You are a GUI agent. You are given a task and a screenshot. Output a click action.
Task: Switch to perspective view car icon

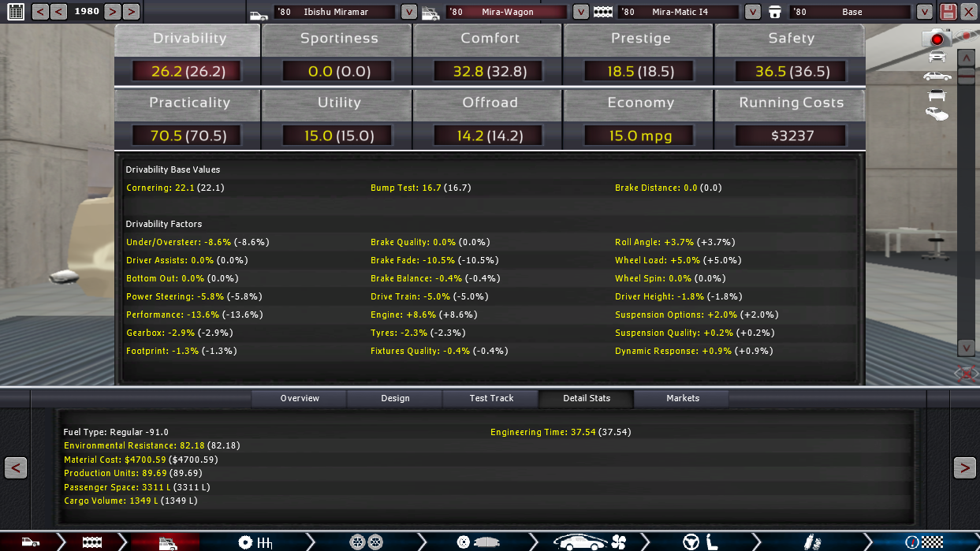pos(937,114)
